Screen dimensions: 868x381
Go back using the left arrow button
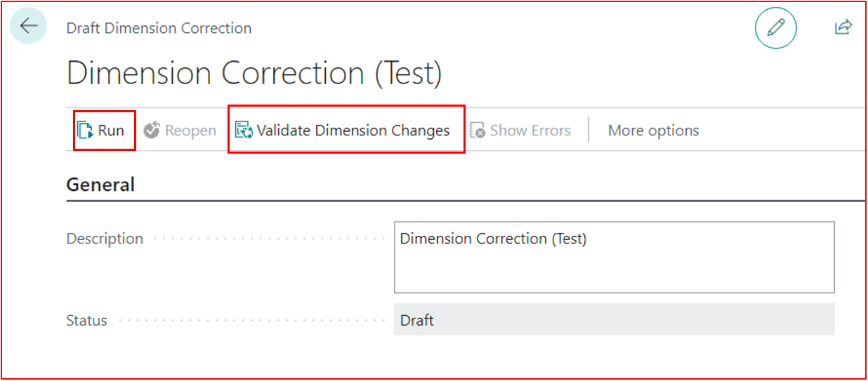[28, 27]
